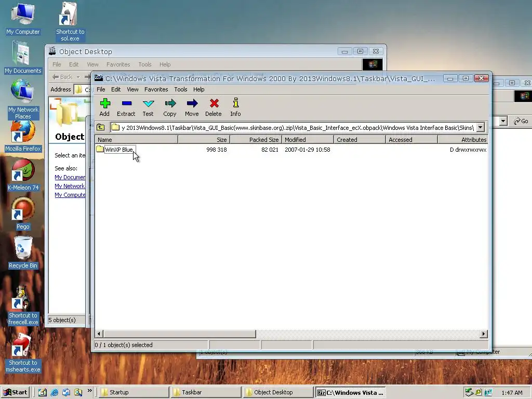532x399 pixels.
Task: Open the Favorites menu in 7-Zip
Action: [156, 89]
